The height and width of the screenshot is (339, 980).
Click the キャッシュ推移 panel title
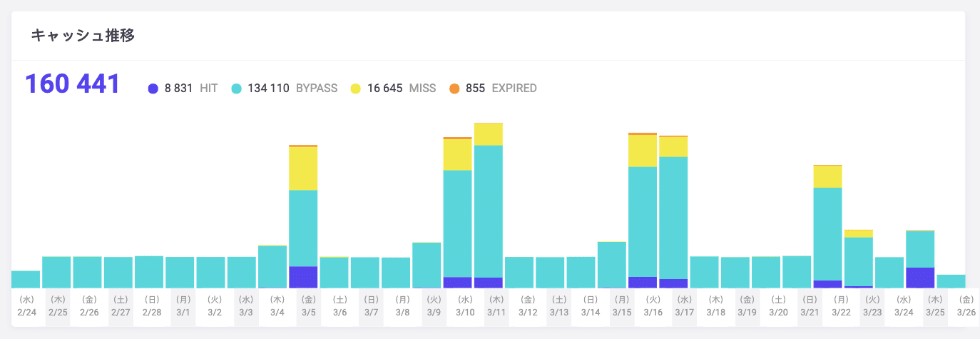point(83,36)
